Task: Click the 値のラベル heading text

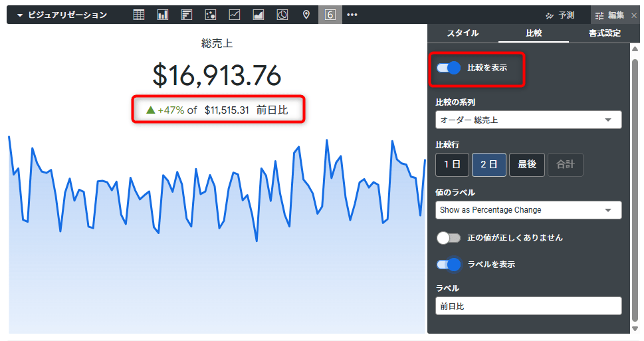Action: (455, 192)
